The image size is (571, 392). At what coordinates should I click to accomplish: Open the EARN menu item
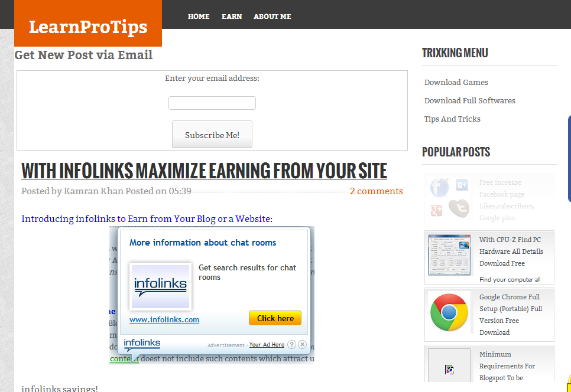(x=232, y=17)
